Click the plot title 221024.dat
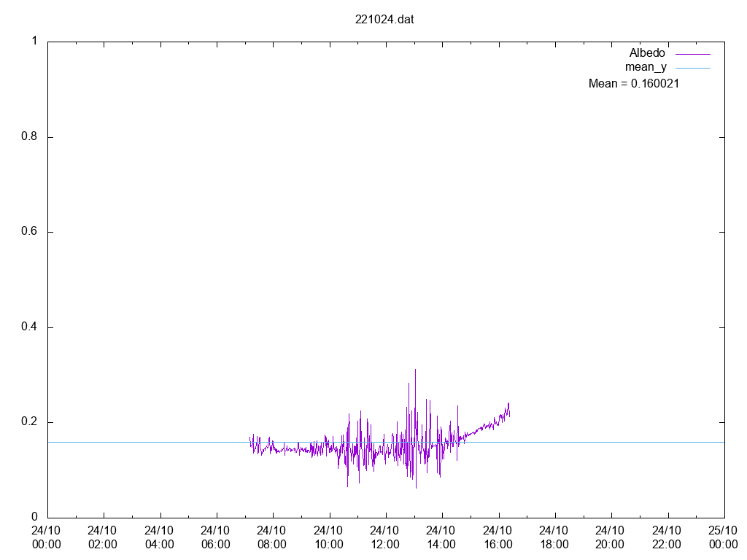Viewport: 747px width, 560px height. pyautogui.click(x=384, y=20)
